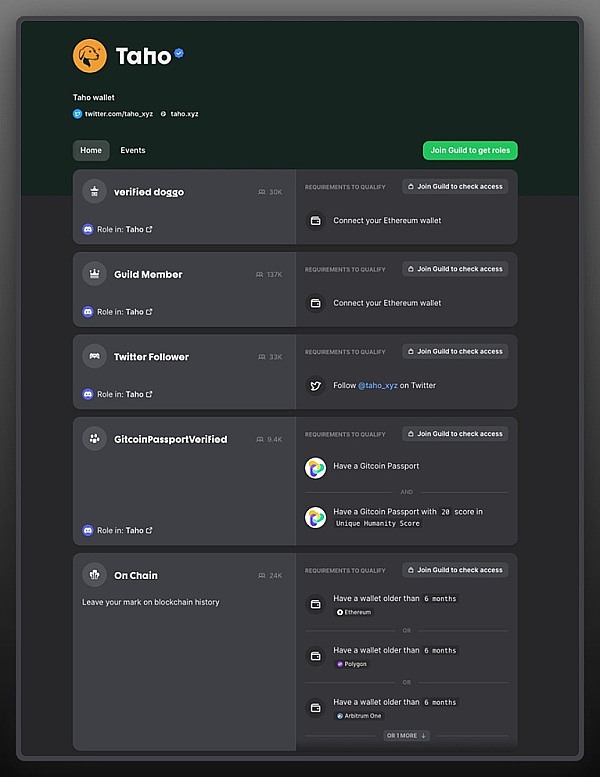Click the Polygon chain tag
The width and height of the screenshot is (600, 777).
tap(353, 664)
